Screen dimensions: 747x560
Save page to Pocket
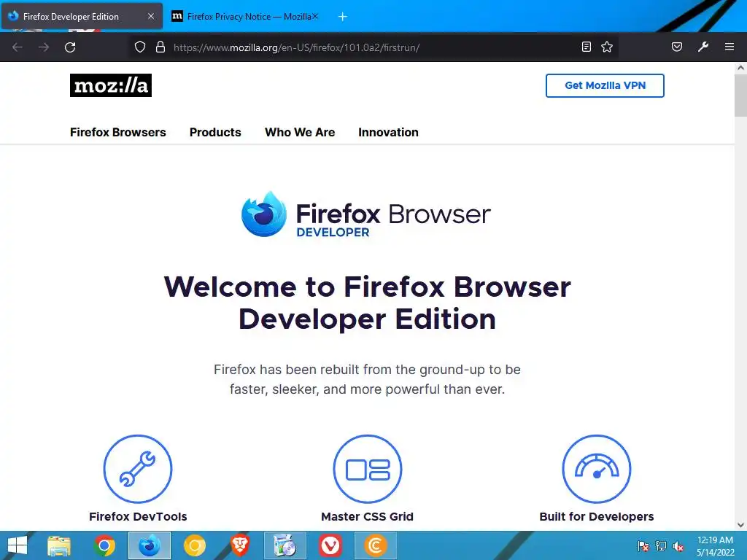677,47
